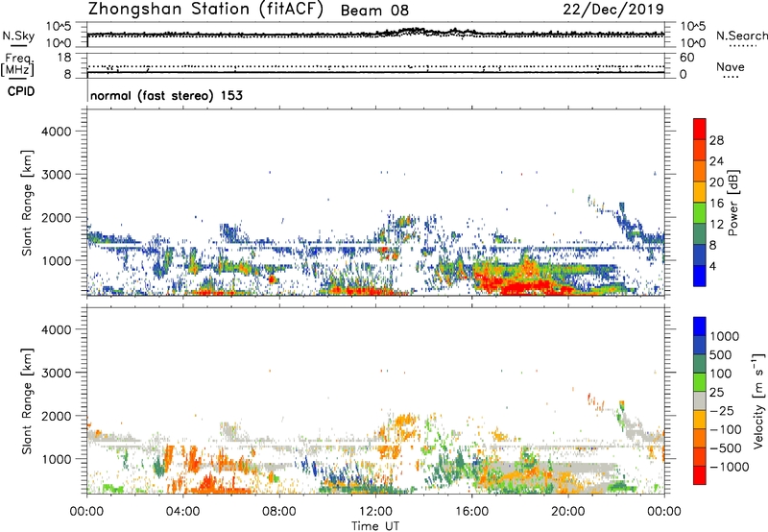The image size is (768, 532).
Task: Click the solid line sample under 'N.Sky'
Action: coord(18,45)
